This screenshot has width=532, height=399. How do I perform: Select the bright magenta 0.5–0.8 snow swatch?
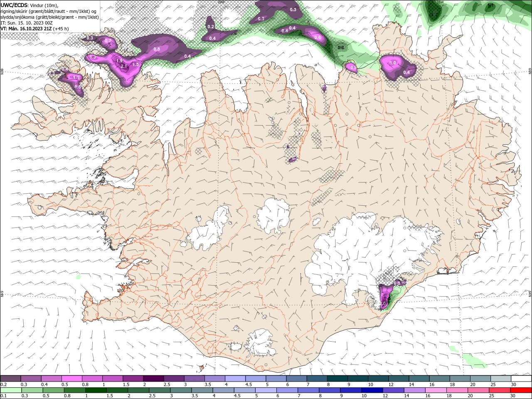[x=71, y=379]
